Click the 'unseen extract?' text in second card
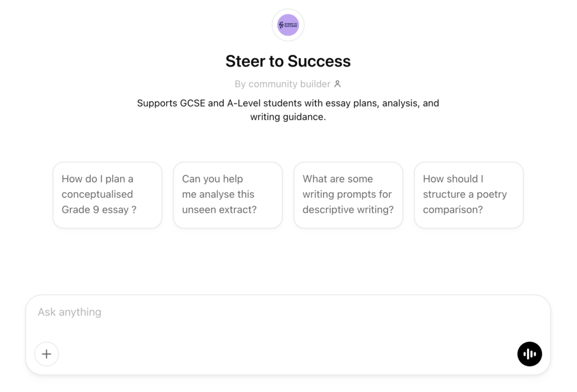577x392 pixels. coord(219,210)
